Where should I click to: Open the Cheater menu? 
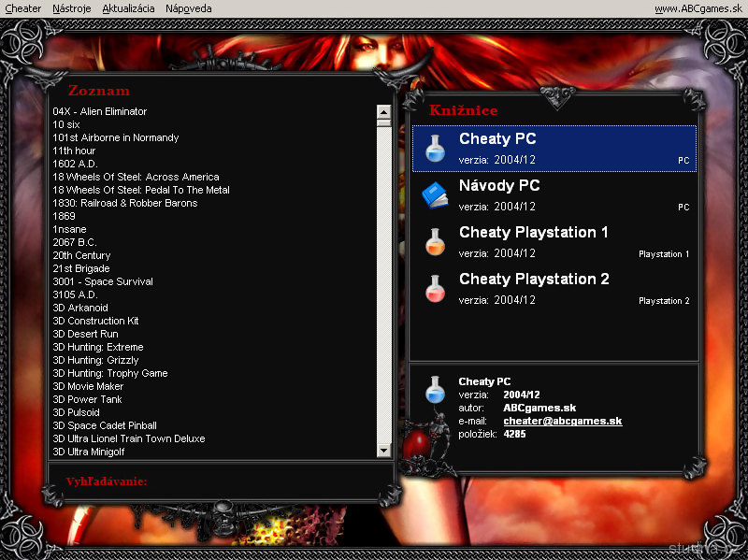(23, 8)
